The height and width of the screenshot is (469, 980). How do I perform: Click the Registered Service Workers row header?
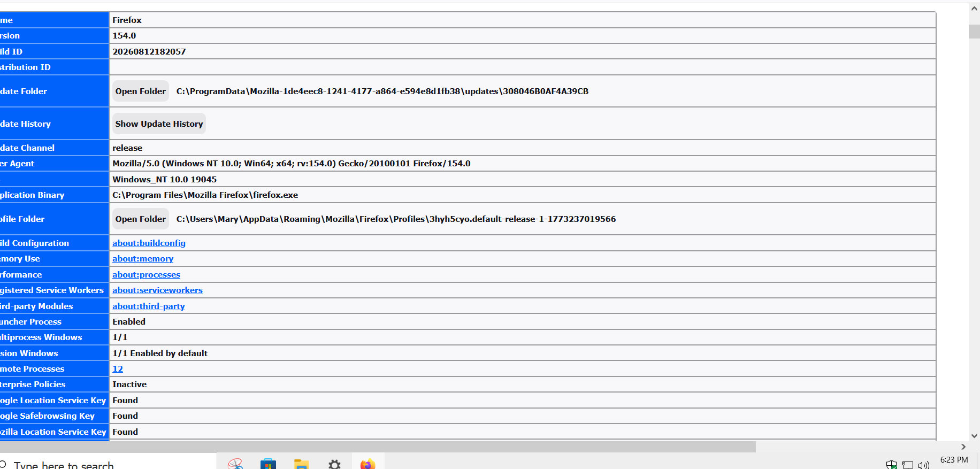[x=54, y=290]
